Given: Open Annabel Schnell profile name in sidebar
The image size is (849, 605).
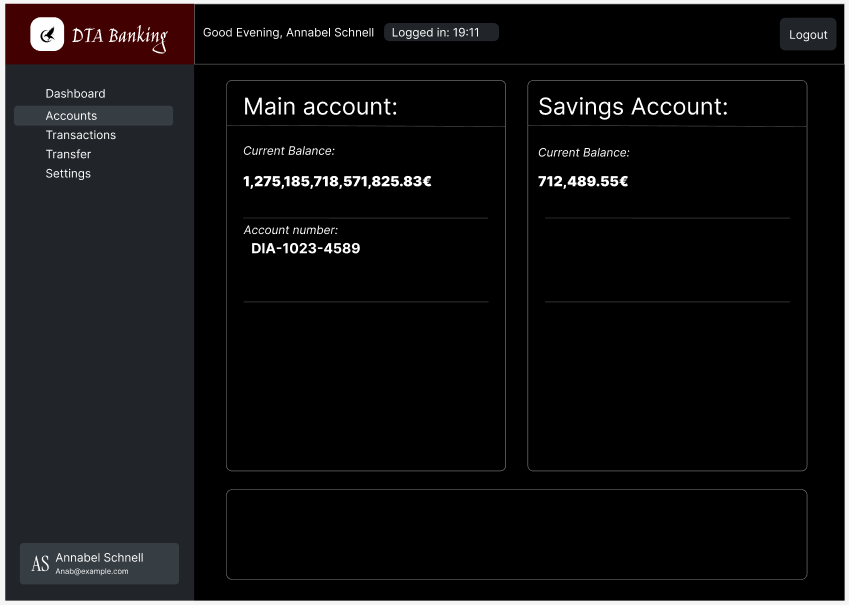Looking at the screenshot, I should pyautogui.click(x=99, y=558).
